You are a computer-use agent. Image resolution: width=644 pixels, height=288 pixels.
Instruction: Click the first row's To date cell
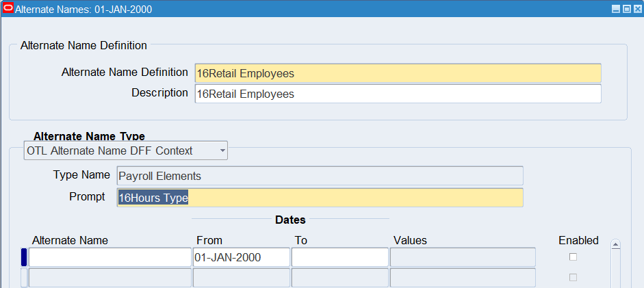[x=339, y=257]
